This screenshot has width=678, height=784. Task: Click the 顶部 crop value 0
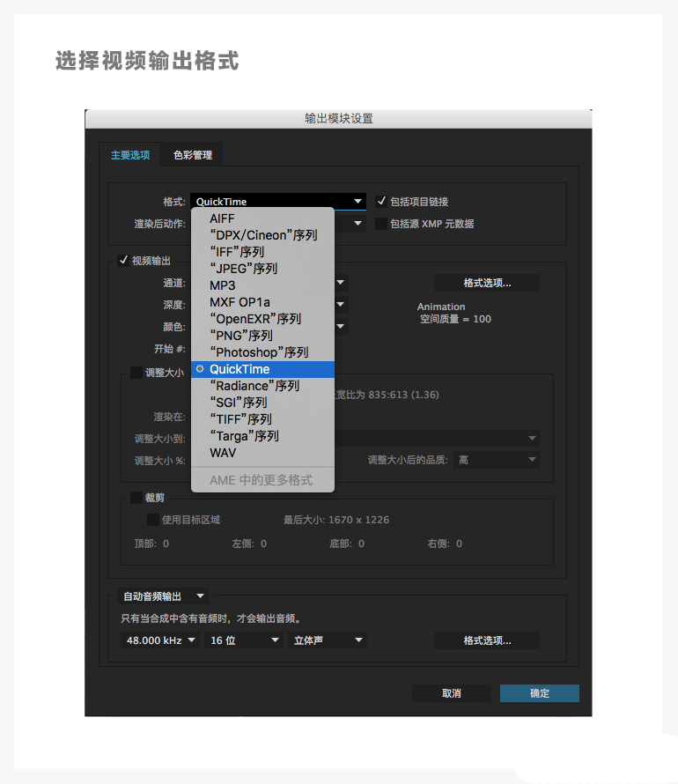click(166, 544)
